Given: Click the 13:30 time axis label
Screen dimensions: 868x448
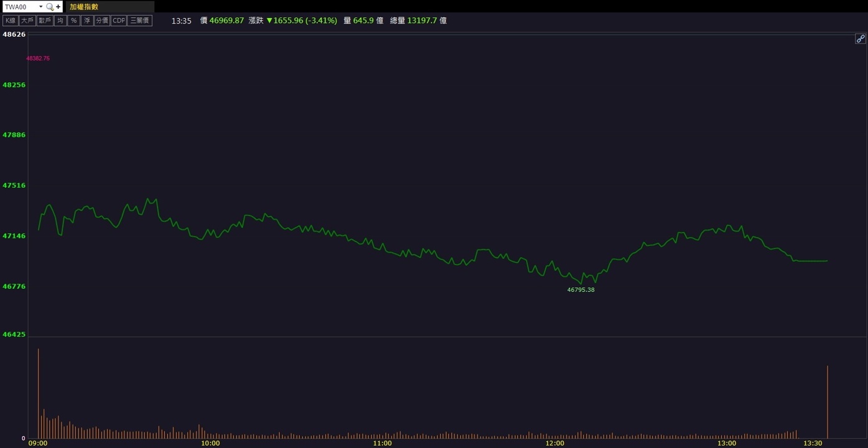Looking at the screenshot, I should [x=813, y=444].
